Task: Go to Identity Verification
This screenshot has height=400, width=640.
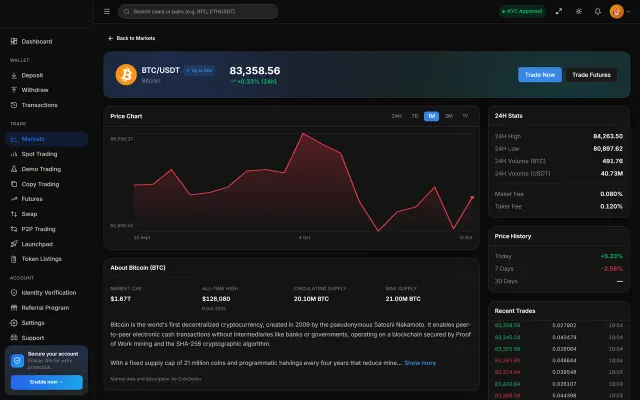Action: [x=47, y=293]
